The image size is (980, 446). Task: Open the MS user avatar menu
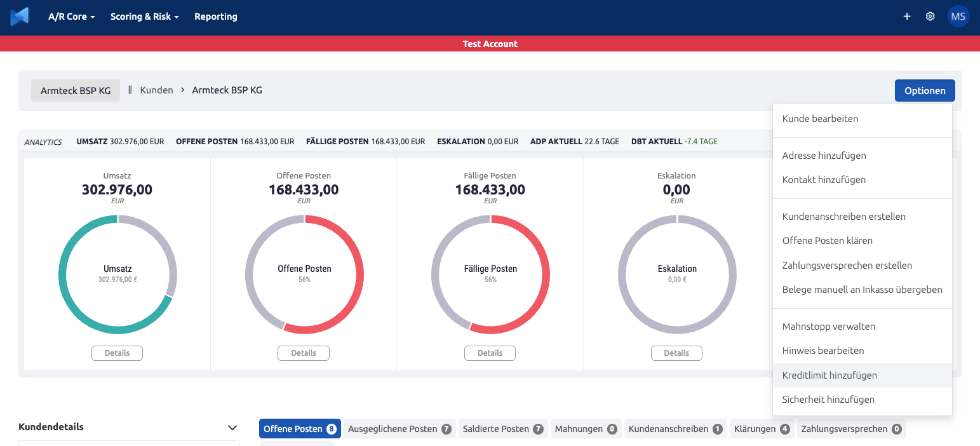[x=958, y=17]
